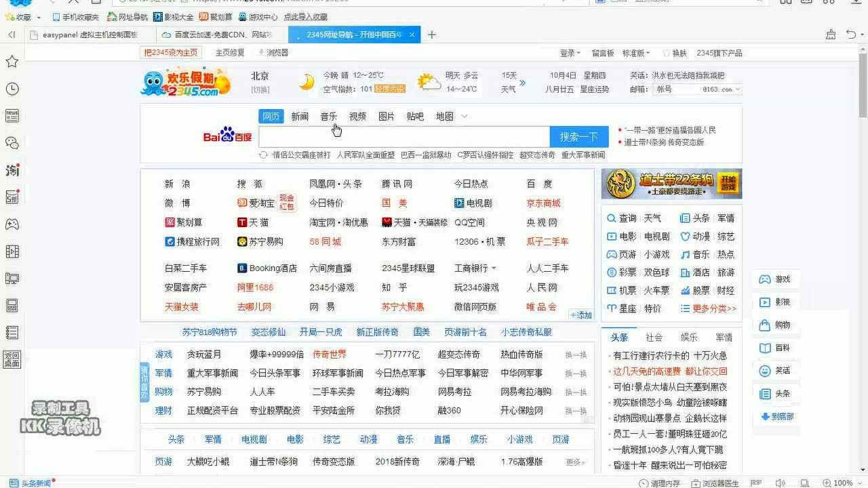This screenshot has height=488, width=868.
Task: Select the 网页 search tab
Action: click(271, 117)
